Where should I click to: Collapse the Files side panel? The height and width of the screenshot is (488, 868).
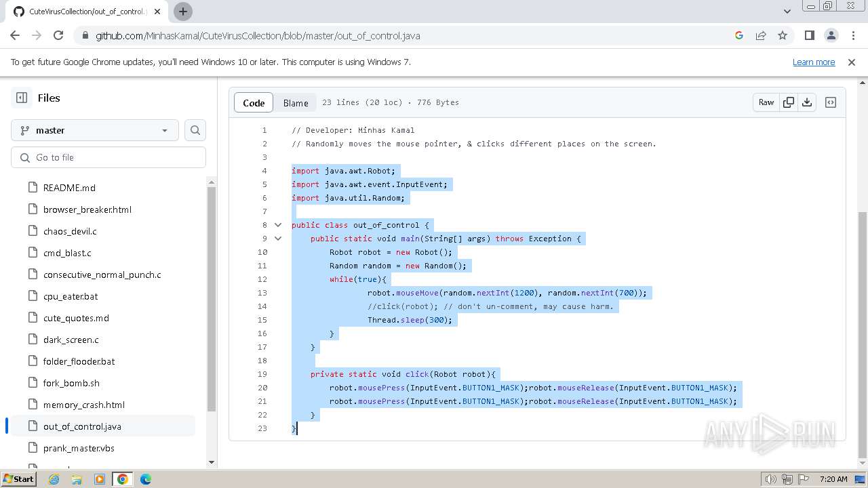click(22, 98)
